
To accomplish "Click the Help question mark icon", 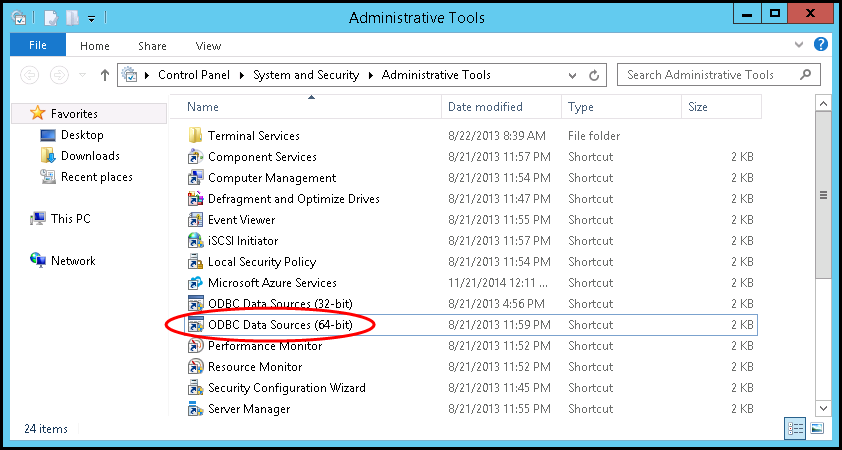I will (821, 45).
